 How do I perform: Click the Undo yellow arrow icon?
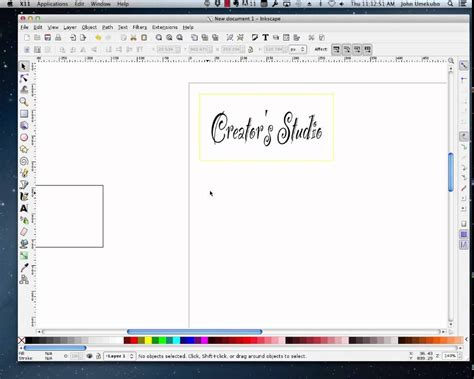click(x=98, y=38)
